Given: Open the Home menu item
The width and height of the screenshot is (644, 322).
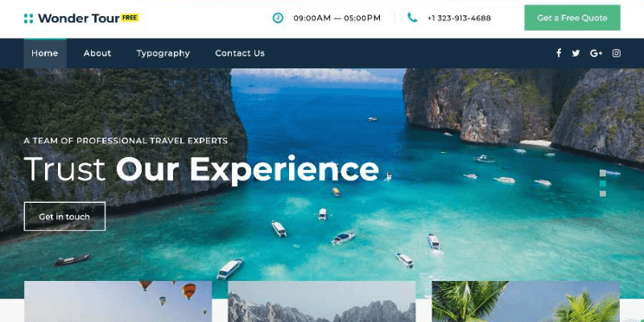Looking at the screenshot, I should 45,53.
